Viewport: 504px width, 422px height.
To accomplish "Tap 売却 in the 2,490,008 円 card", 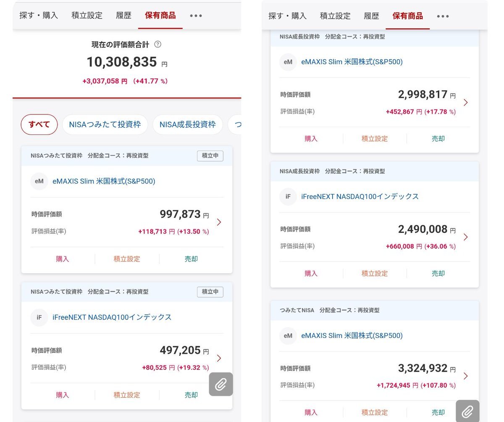I will pos(438,273).
